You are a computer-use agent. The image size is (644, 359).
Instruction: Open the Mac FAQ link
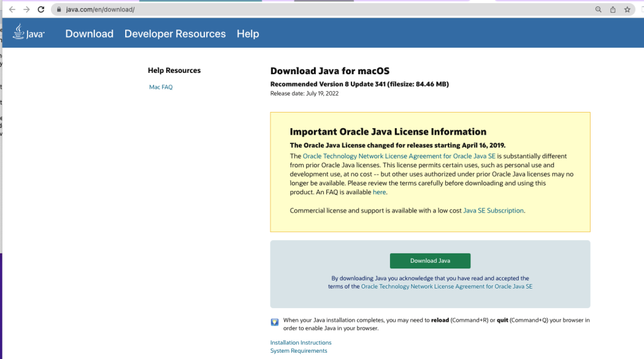[x=160, y=87]
